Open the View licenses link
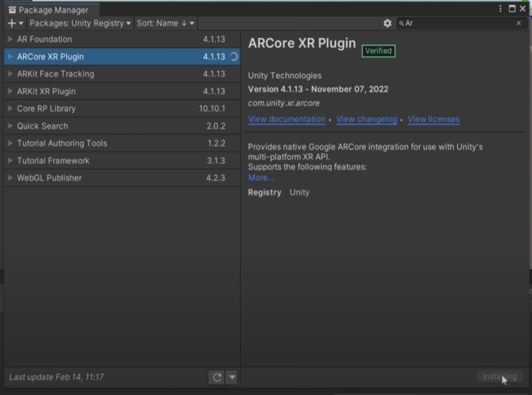 [x=434, y=119]
